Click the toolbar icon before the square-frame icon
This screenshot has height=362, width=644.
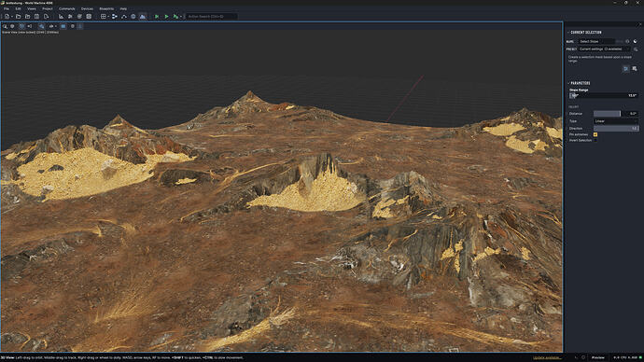click(79, 17)
